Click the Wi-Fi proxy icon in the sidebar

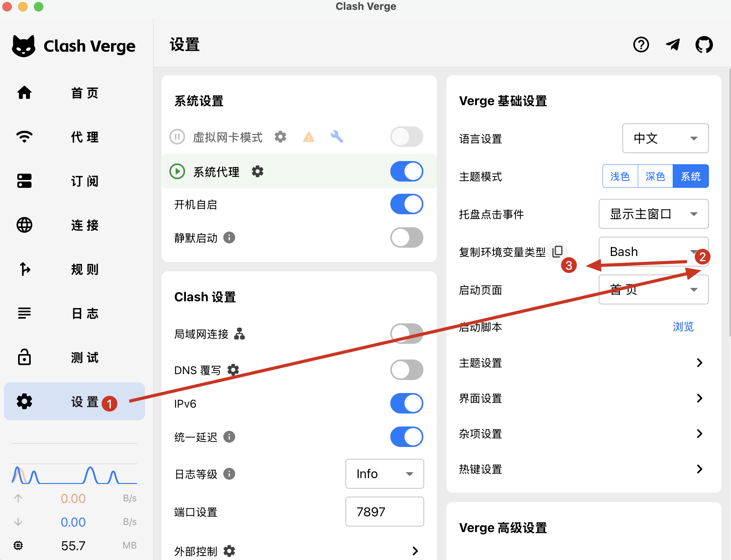[x=24, y=137]
